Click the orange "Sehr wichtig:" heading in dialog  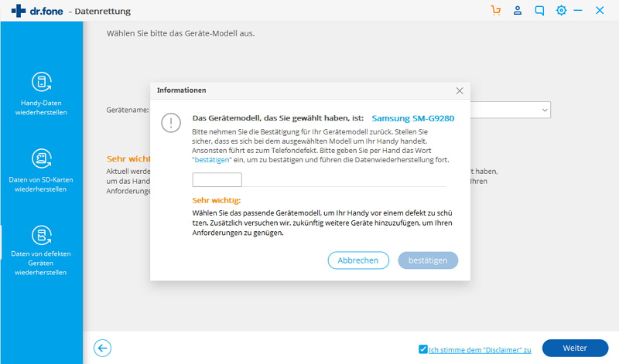217,200
